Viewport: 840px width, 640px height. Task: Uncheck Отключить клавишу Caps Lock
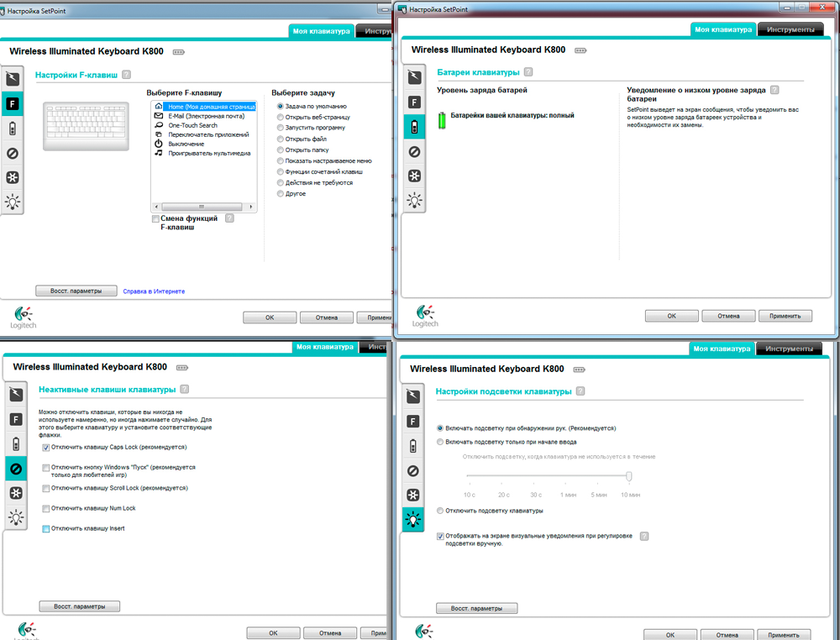46,447
